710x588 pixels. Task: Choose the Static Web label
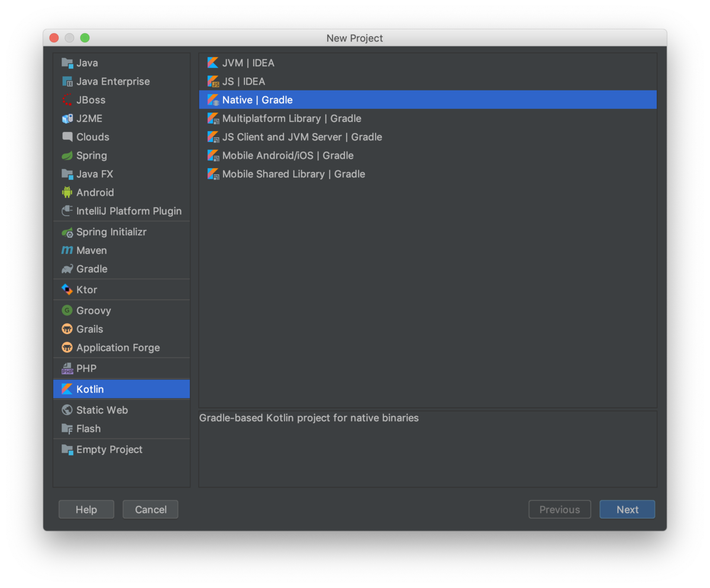click(102, 410)
